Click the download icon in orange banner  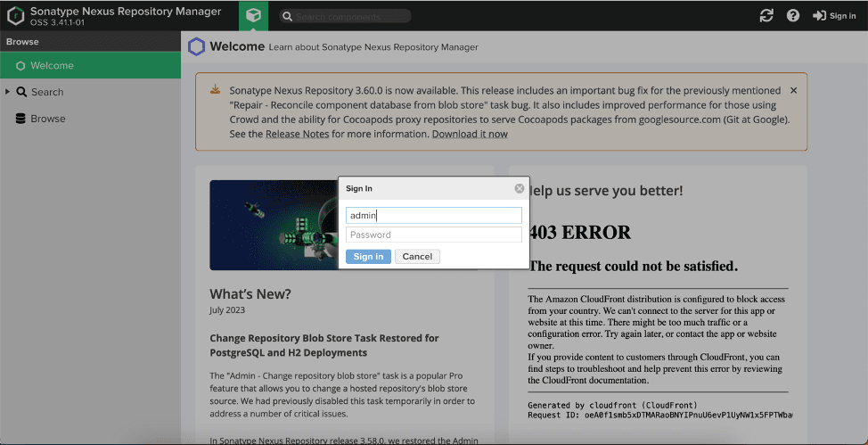click(x=216, y=89)
